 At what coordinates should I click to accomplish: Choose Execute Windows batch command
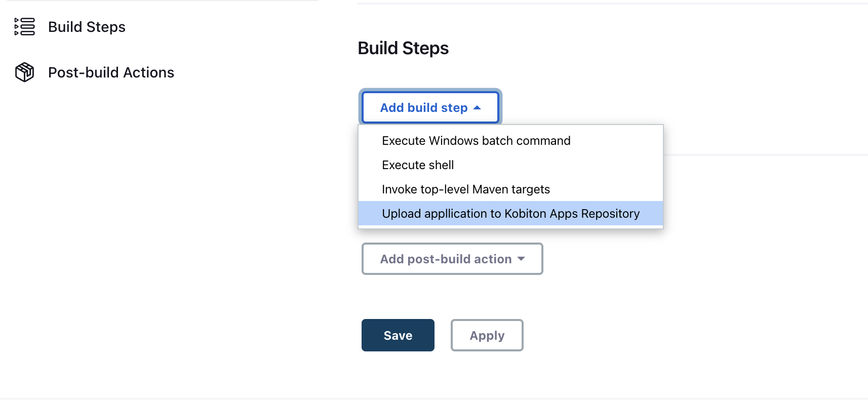tap(476, 141)
